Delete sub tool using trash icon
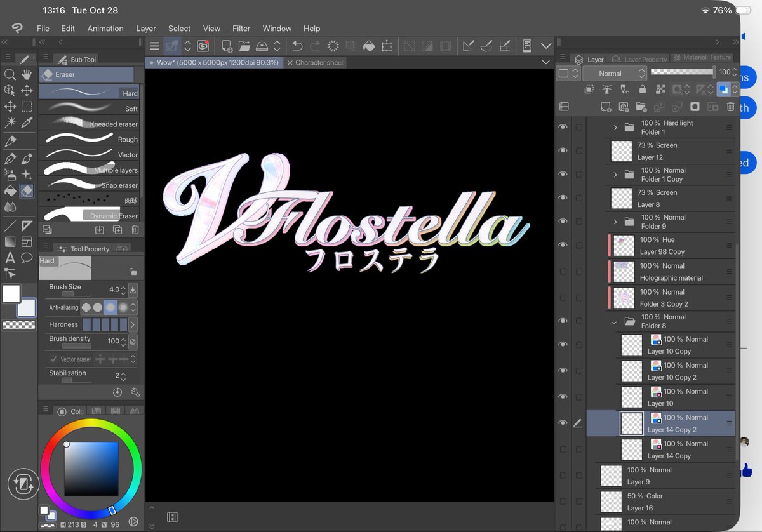The height and width of the screenshot is (532, 762). [x=135, y=230]
